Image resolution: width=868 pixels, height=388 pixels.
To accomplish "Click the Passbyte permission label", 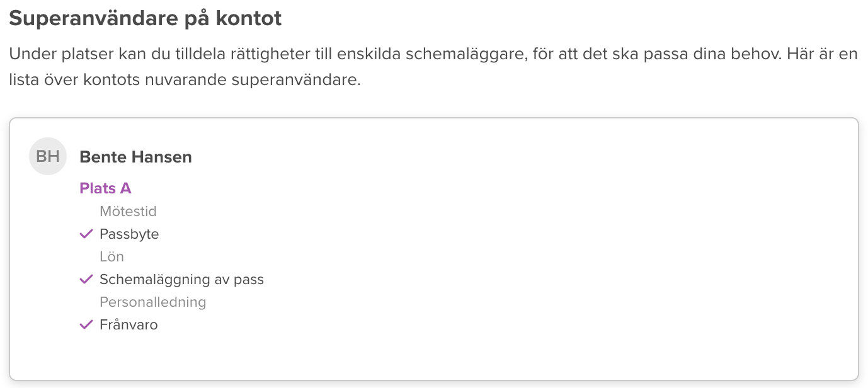I will (x=129, y=234).
